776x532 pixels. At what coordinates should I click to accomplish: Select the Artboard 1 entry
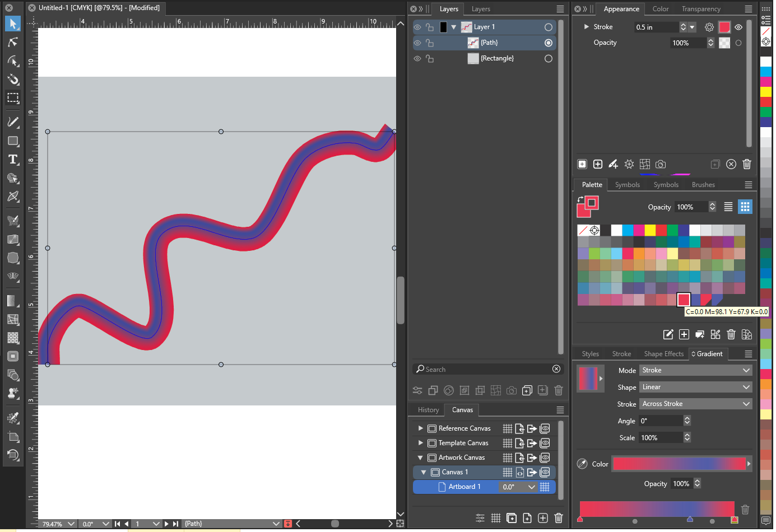pos(464,487)
